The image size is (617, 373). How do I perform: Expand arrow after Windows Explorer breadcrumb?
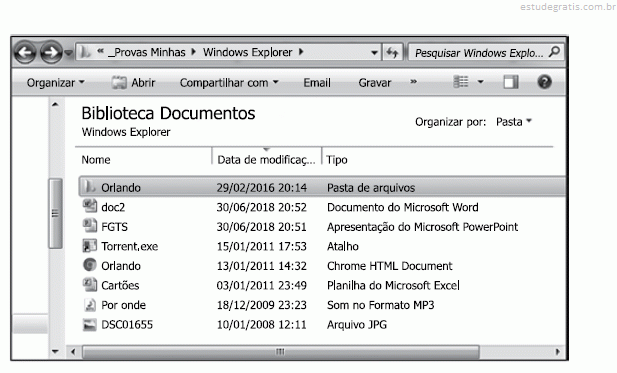301,52
